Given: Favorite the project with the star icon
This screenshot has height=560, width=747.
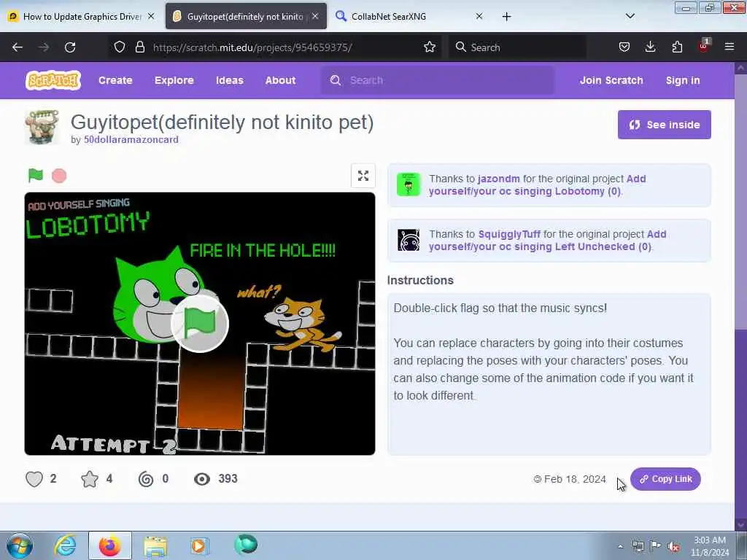Looking at the screenshot, I should pyautogui.click(x=90, y=479).
